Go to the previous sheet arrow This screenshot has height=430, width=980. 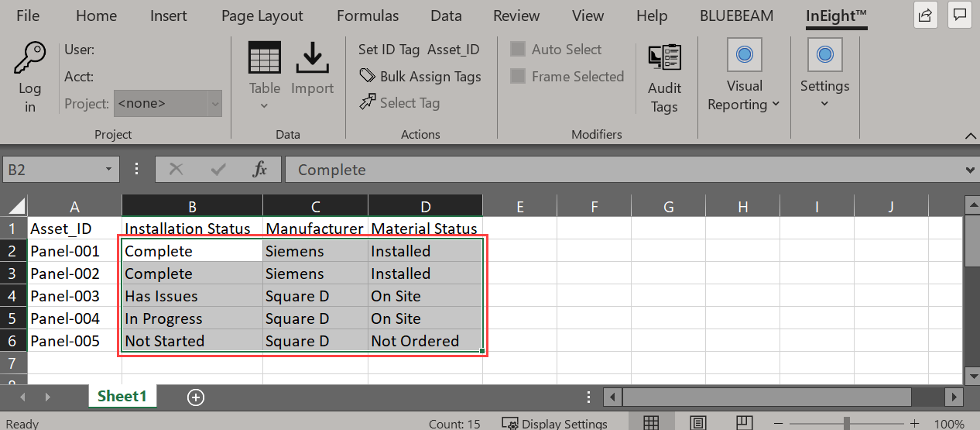22,397
